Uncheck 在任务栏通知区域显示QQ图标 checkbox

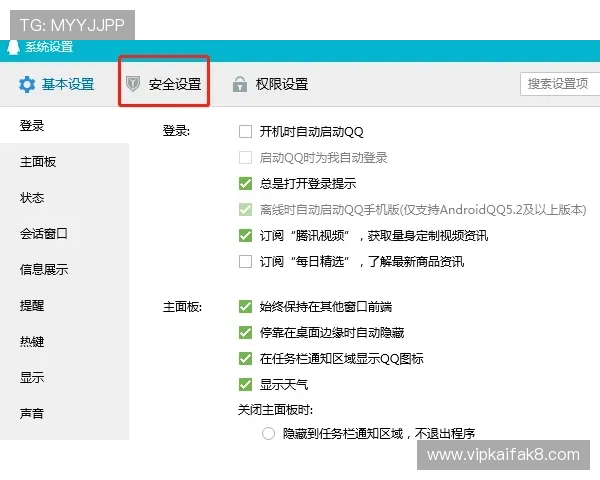(245, 359)
